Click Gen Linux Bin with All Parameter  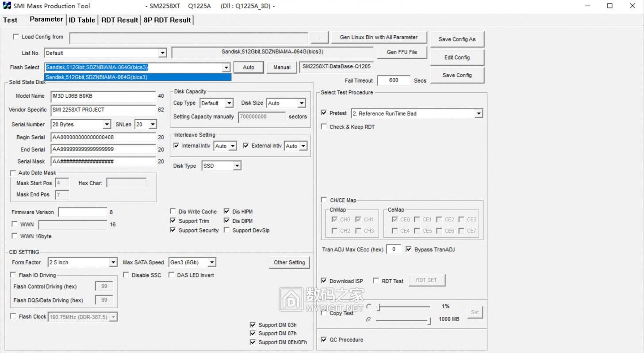tap(379, 37)
